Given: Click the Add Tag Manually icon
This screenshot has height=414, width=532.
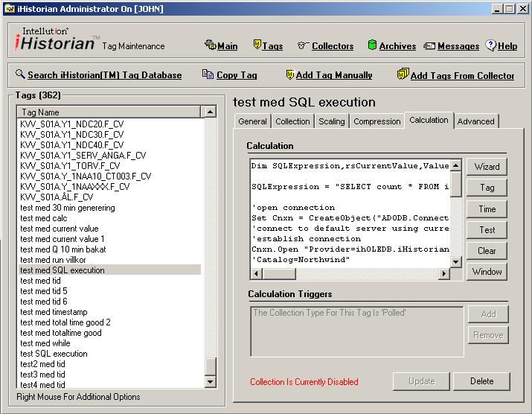Looking at the screenshot, I should point(289,74).
